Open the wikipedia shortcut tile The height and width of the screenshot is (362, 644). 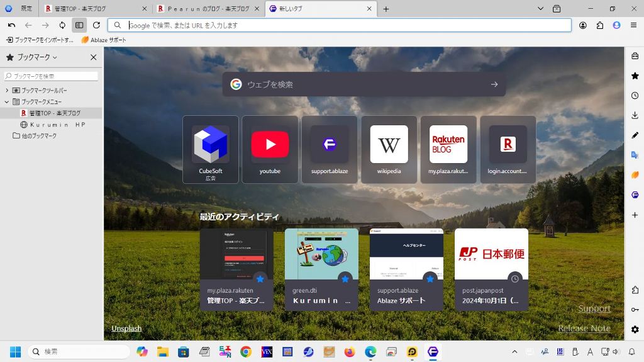tap(389, 149)
